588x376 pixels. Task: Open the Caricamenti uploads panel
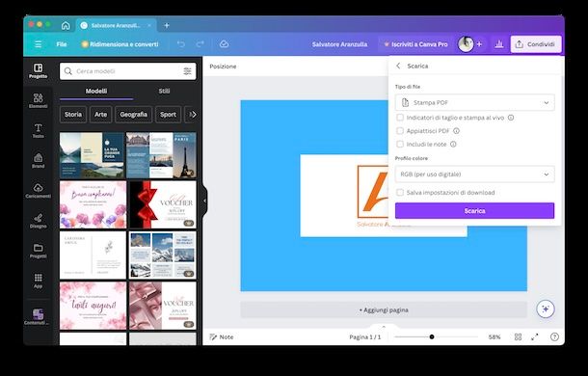coord(38,191)
